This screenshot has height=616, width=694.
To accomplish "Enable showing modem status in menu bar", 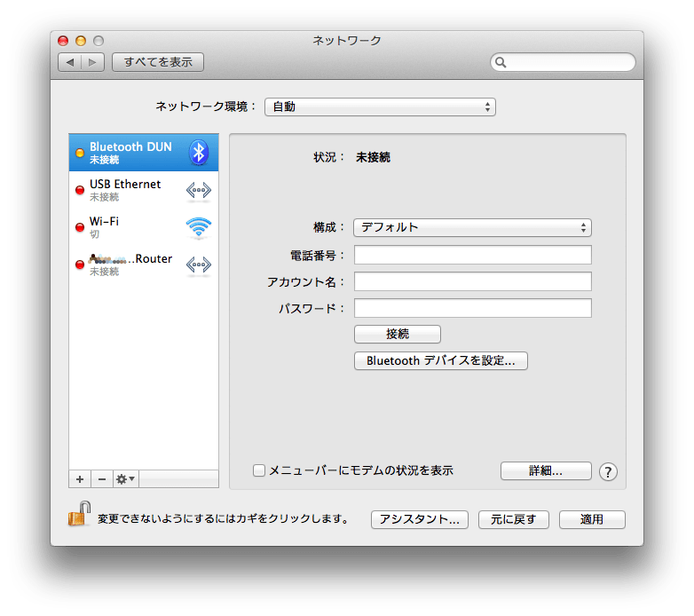I will point(259,470).
